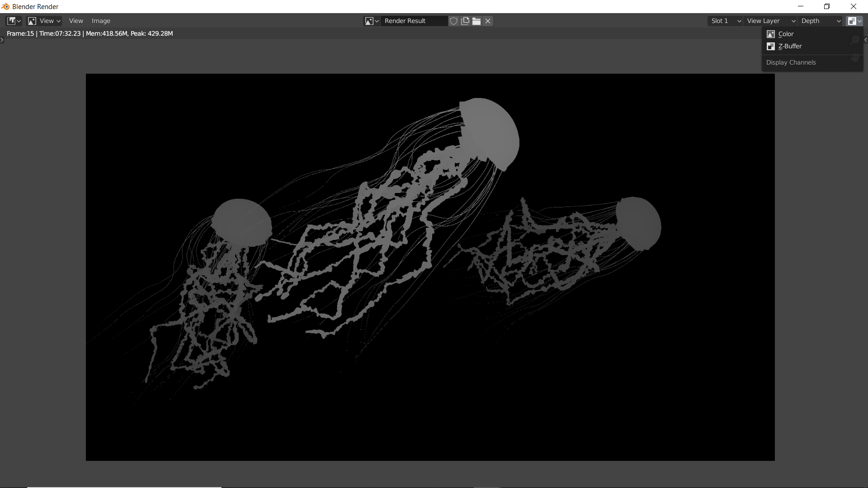Open the image editor mode View dropdown
868x488 pixels.
[44, 21]
